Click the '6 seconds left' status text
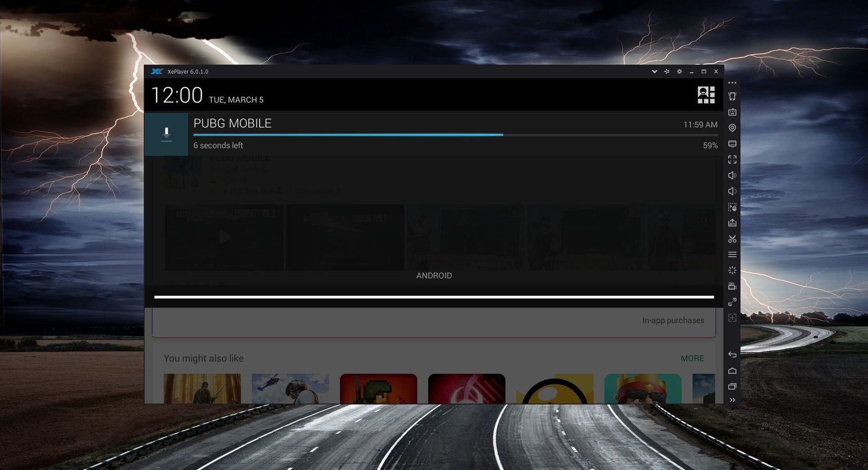The width and height of the screenshot is (868, 470). [218, 145]
